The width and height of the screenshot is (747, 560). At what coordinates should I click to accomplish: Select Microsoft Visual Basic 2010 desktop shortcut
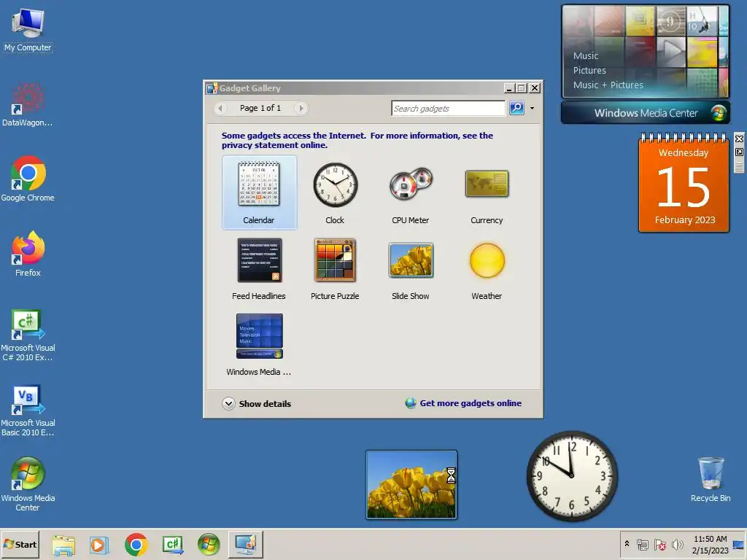[x=28, y=411]
